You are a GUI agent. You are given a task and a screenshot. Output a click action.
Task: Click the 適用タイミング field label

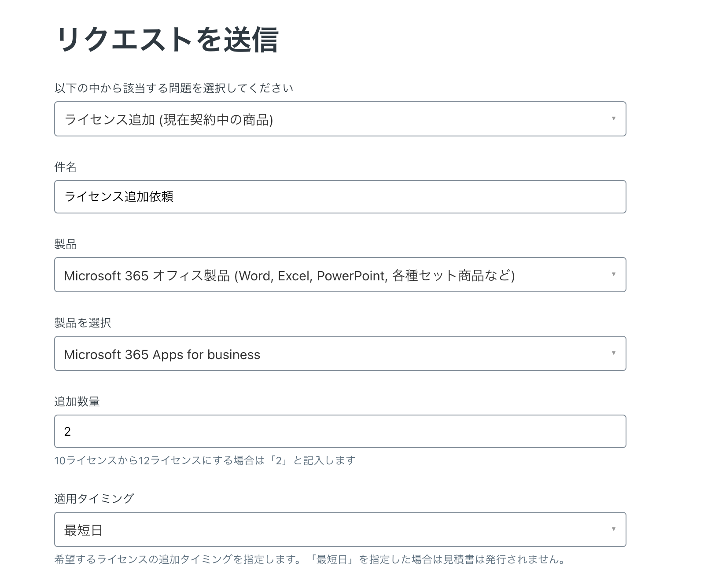(x=94, y=498)
